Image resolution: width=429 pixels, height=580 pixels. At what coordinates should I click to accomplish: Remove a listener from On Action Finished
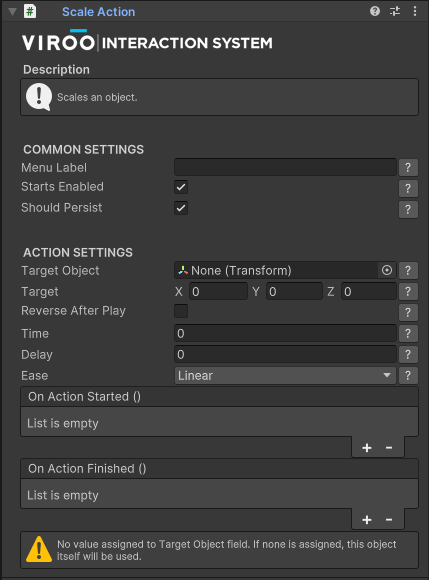click(x=389, y=520)
